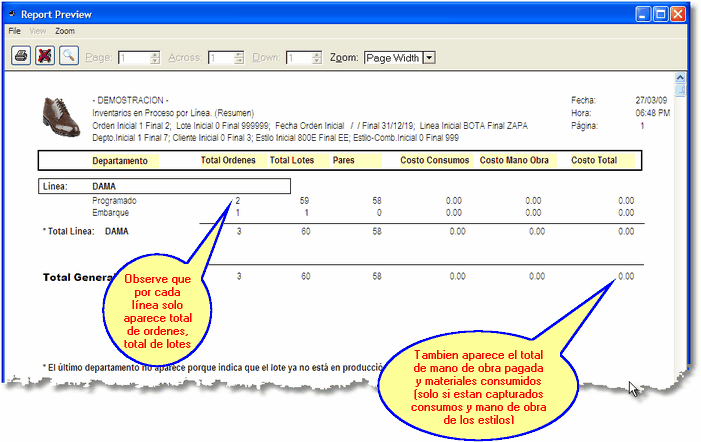The image size is (701, 442).
Task: Open the View menu
Action: click(x=38, y=32)
